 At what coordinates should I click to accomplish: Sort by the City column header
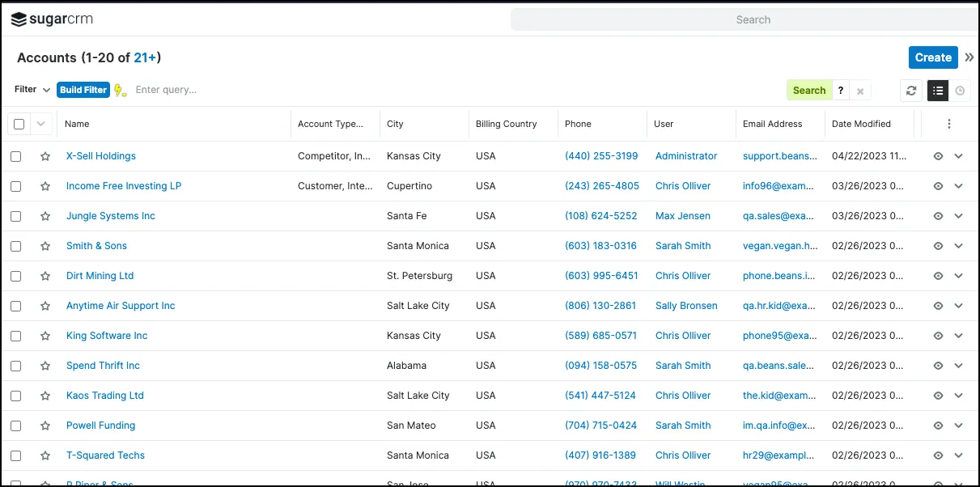click(395, 124)
